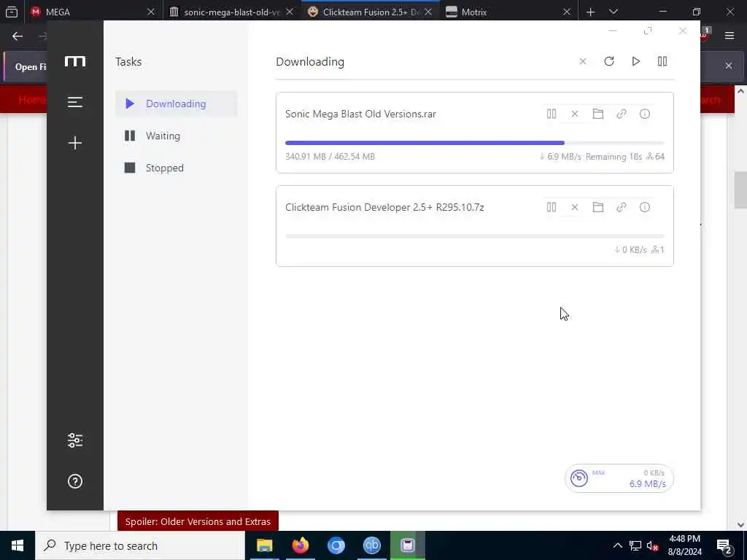The image size is (747, 560).
Task: Click Clickteam Fusion Developer progress bar
Action: 474,236
